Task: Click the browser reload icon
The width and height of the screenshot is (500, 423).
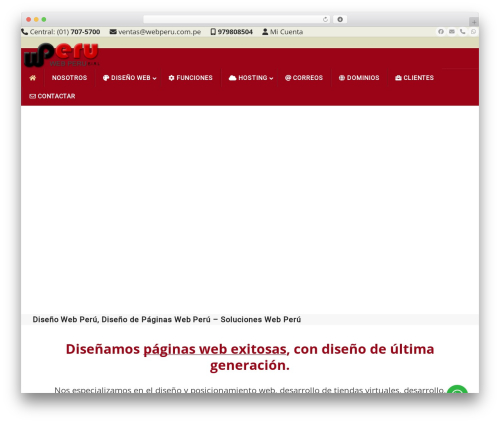Action: [x=325, y=19]
